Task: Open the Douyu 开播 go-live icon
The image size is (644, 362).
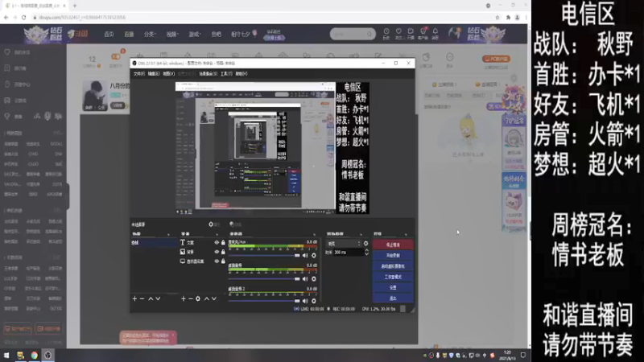Action: (411, 34)
